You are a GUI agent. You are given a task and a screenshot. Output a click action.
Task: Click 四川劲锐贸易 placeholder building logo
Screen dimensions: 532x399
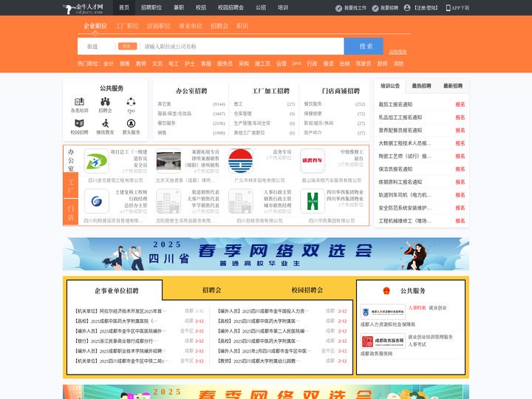[241, 201]
